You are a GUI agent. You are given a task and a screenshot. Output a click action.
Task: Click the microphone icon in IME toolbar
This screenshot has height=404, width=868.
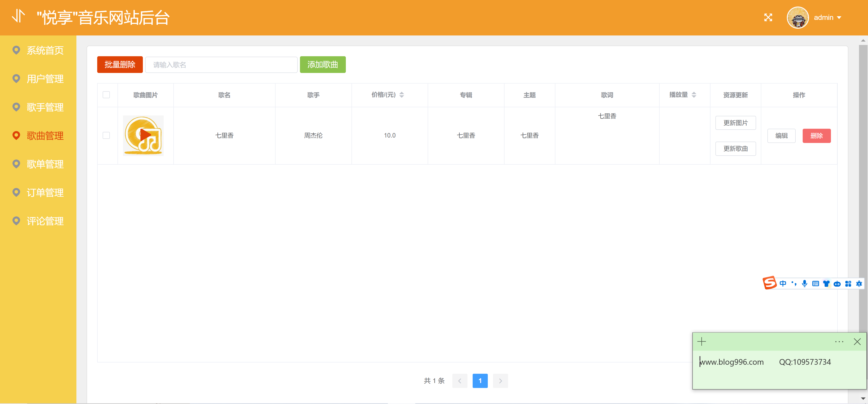[804, 283]
